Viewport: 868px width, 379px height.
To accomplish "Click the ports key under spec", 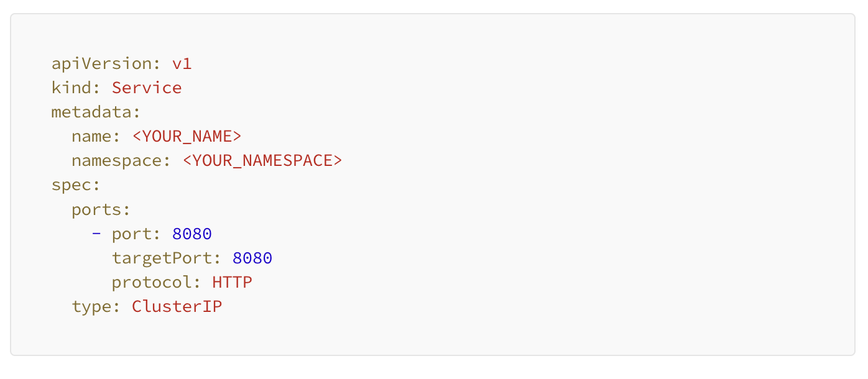I will [x=97, y=209].
